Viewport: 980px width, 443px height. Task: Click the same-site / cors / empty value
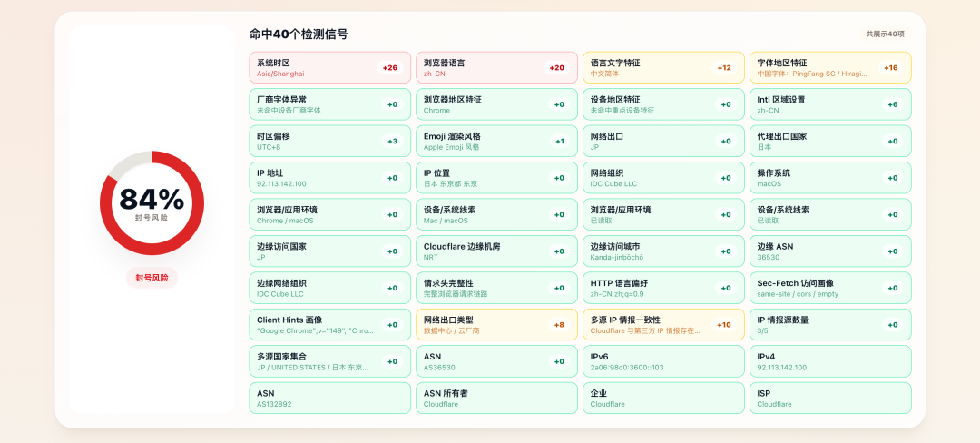799,294
